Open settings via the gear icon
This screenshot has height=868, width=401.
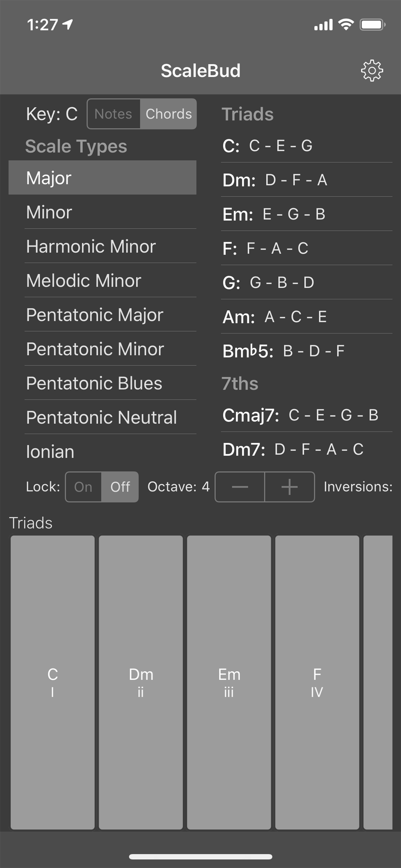click(372, 70)
